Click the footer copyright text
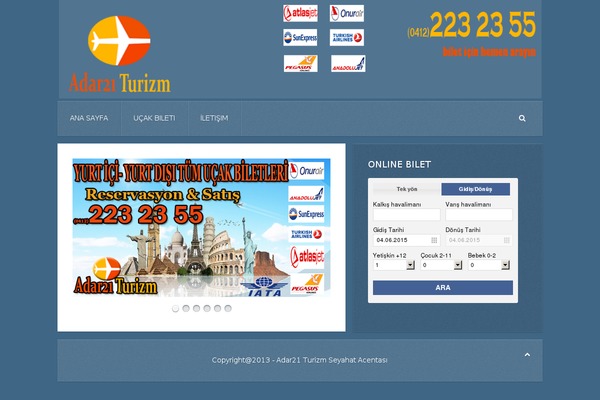The width and height of the screenshot is (600, 400). [x=300, y=360]
